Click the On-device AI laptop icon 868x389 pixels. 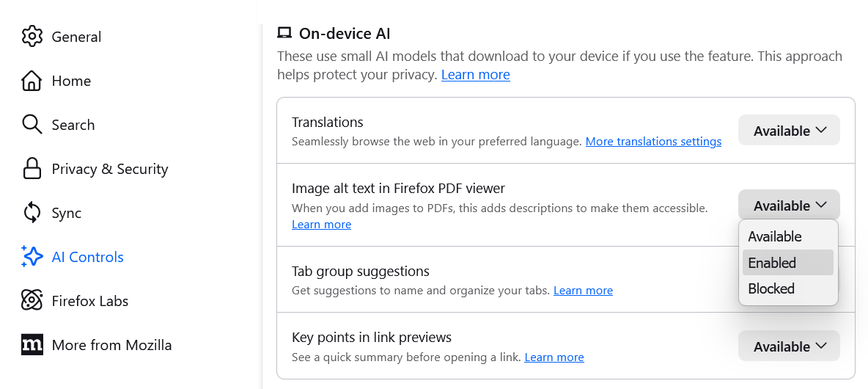coord(284,33)
